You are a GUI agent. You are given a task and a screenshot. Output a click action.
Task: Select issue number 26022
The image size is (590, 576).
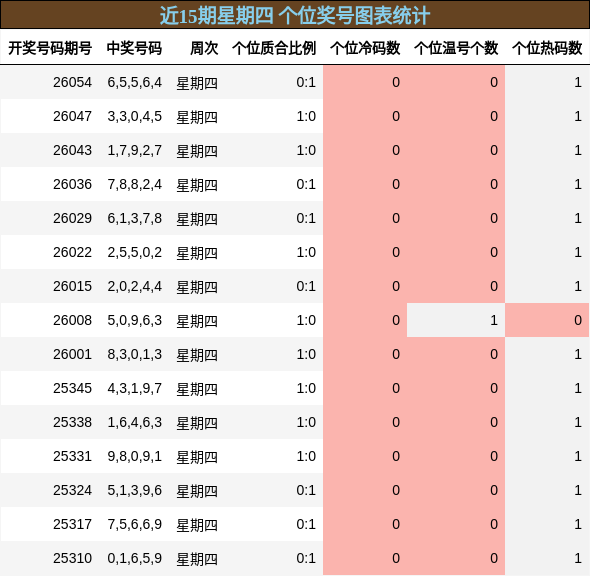(72, 252)
